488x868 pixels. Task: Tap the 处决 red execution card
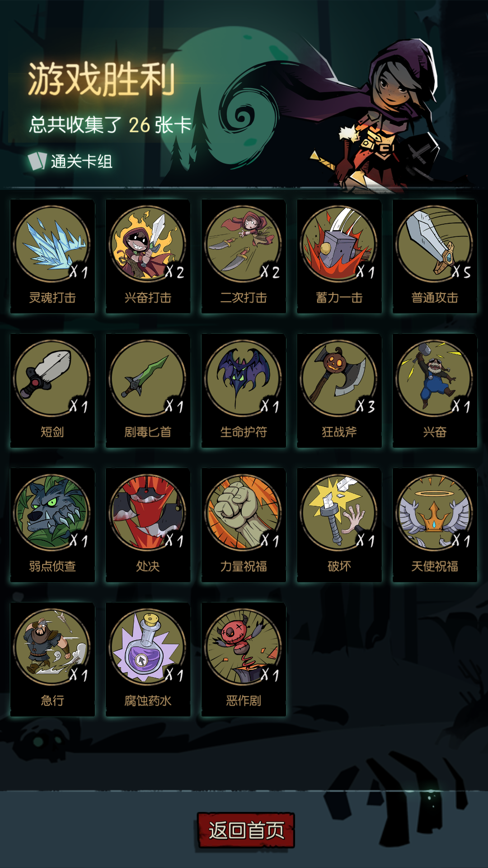point(148,525)
